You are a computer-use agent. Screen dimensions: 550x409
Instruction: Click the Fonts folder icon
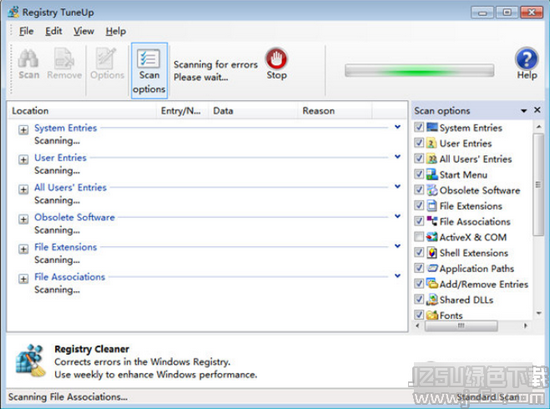(432, 315)
